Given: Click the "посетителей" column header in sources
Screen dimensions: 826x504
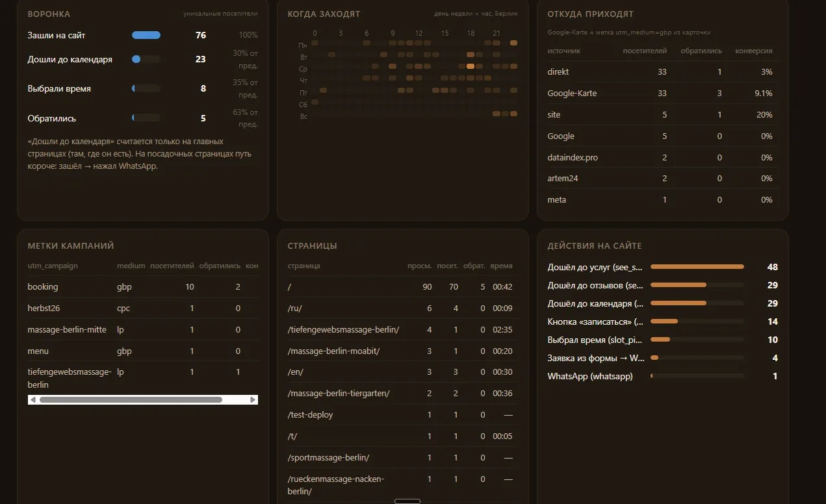Looking at the screenshot, I should [645, 51].
